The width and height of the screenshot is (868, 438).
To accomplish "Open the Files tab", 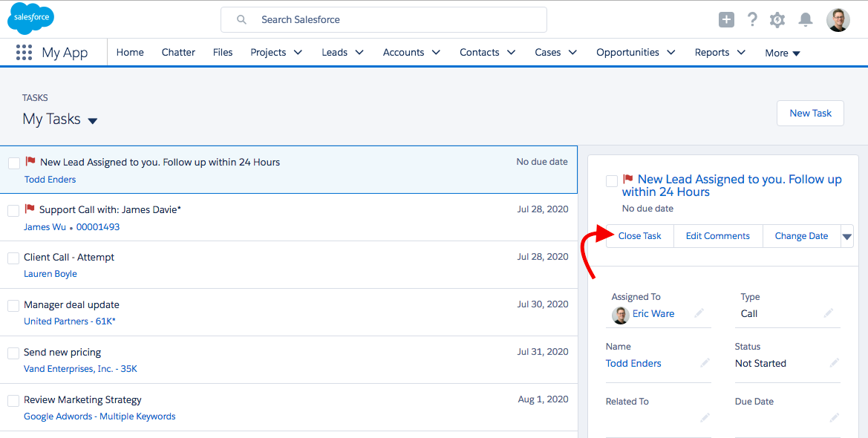I will coord(223,53).
